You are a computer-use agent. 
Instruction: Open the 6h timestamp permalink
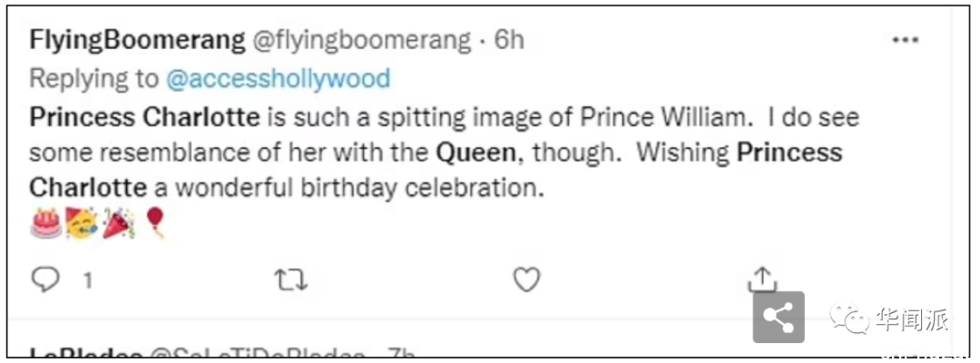tap(509, 40)
